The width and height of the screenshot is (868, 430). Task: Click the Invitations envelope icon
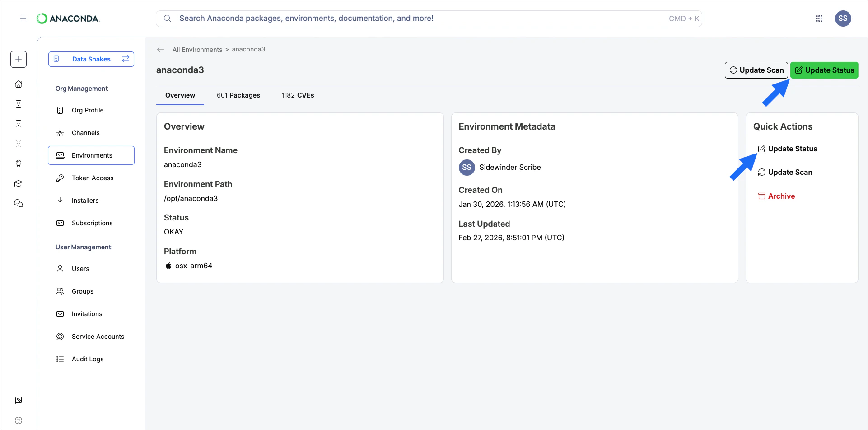coord(60,314)
